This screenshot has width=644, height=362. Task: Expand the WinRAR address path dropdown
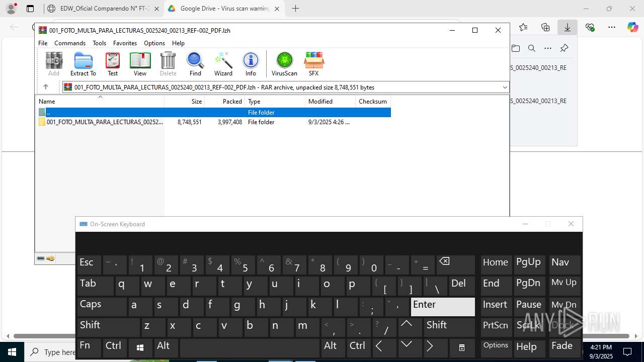coord(505,87)
